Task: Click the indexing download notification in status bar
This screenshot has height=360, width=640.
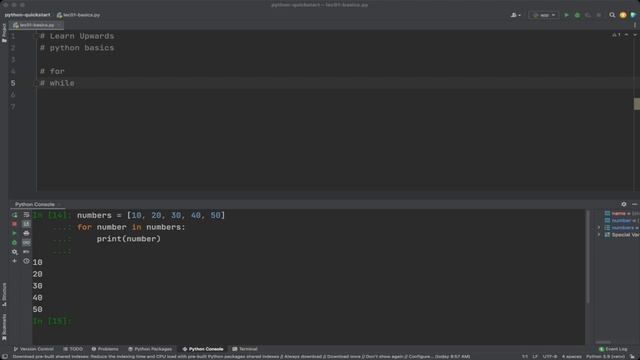Action: click(241, 357)
